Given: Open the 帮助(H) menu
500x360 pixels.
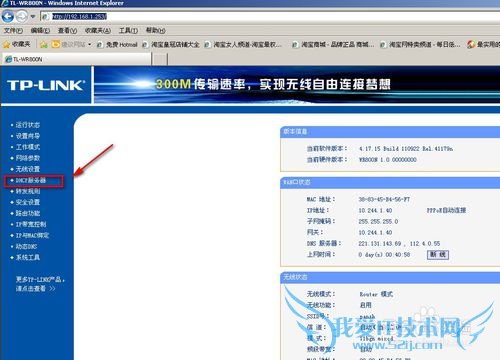Looking at the screenshot, I should 155,31.
